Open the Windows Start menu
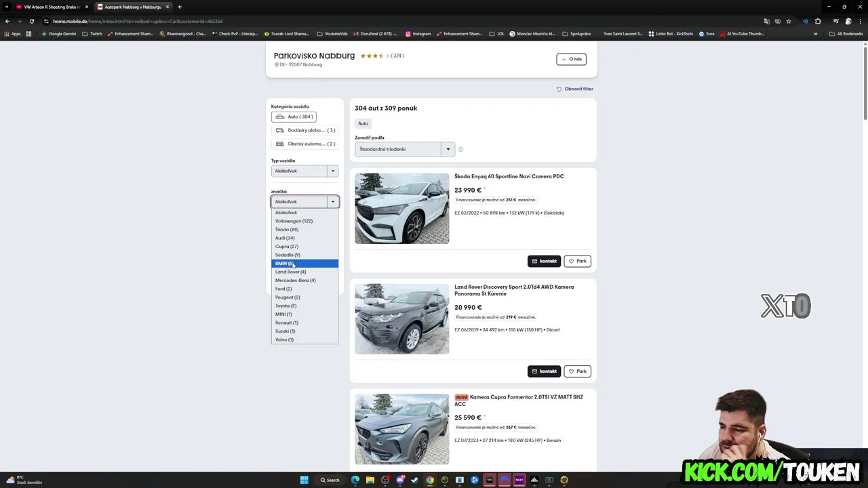Screen dimensions: 868x488 (304, 480)
